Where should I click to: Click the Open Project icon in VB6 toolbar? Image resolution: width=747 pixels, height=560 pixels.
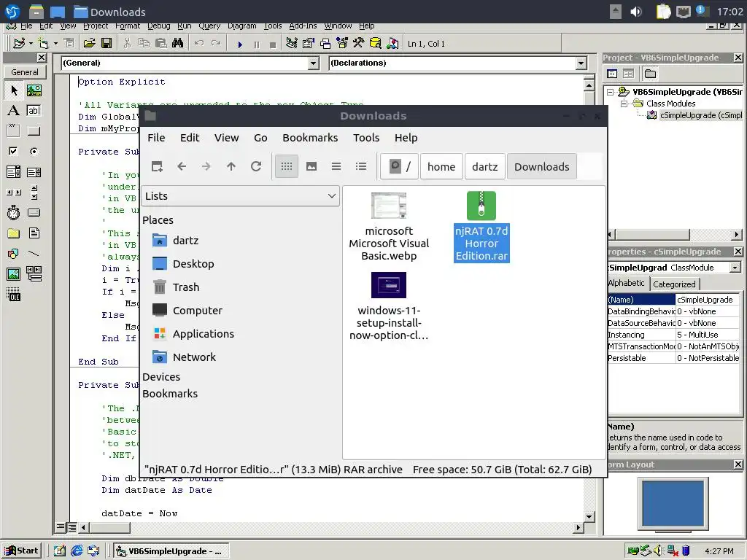coord(89,44)
